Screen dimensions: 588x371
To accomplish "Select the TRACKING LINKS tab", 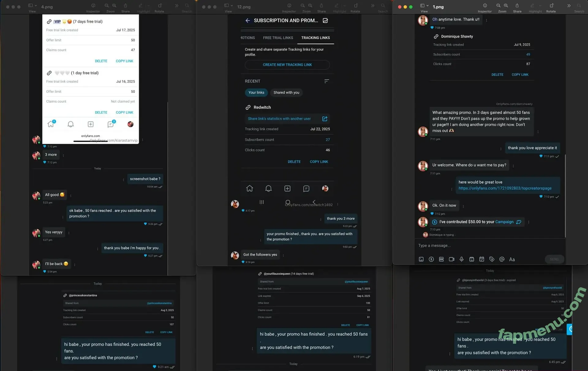I will coord(315,38).
